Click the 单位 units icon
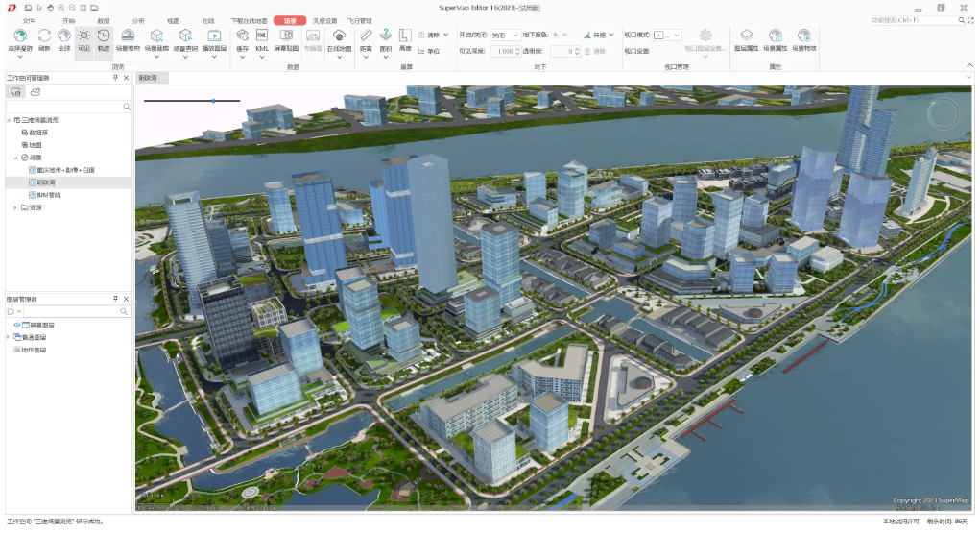 coord(422,51)
